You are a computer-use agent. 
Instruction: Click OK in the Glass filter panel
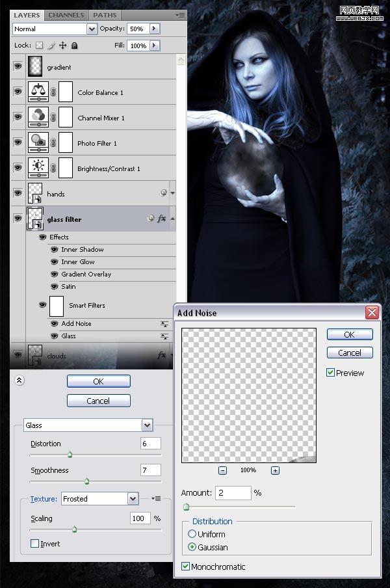(99, 381)
